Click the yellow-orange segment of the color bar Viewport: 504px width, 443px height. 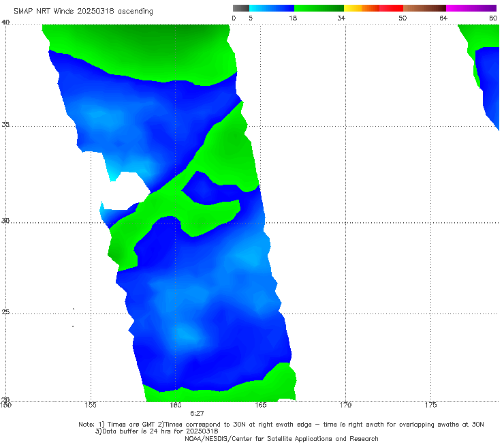coord(361,8)
